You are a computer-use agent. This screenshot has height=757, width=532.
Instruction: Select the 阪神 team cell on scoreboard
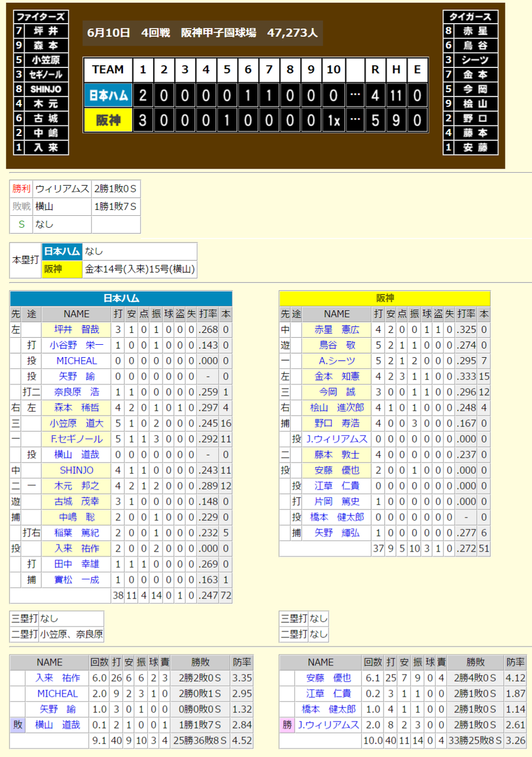(108, 121)
